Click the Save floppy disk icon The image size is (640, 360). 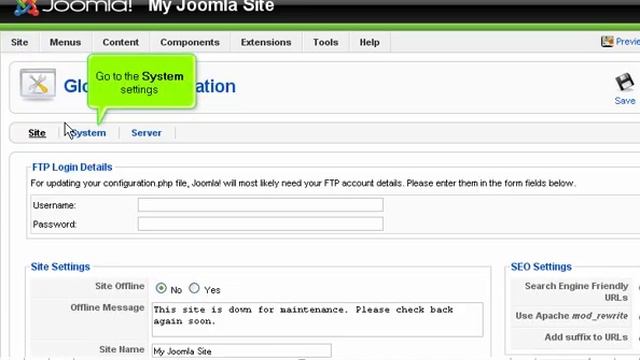click(624, 82)
